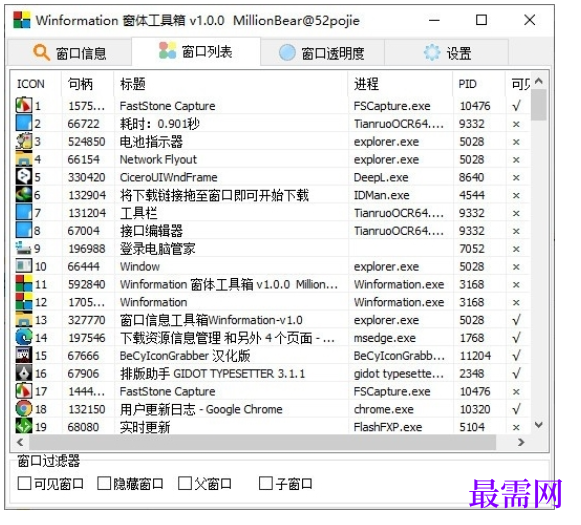
Task: Click the partially shown 可见 column header
Action: pyautogui.click(x=518, y=84)
